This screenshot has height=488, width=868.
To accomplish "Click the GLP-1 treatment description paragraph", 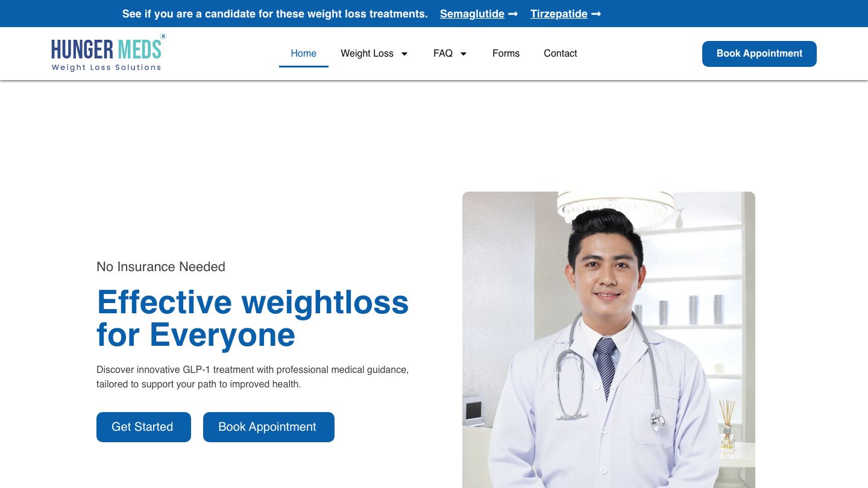I will pos(253,377).
